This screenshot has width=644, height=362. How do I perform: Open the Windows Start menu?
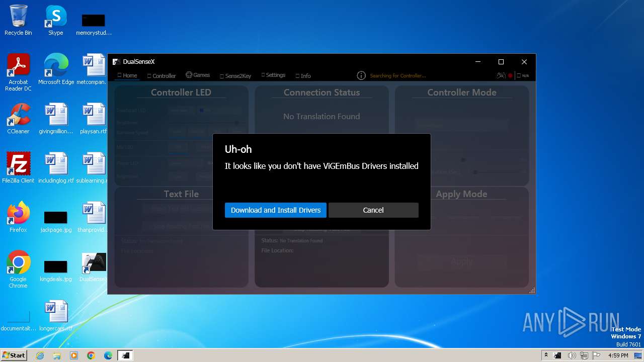14,355
